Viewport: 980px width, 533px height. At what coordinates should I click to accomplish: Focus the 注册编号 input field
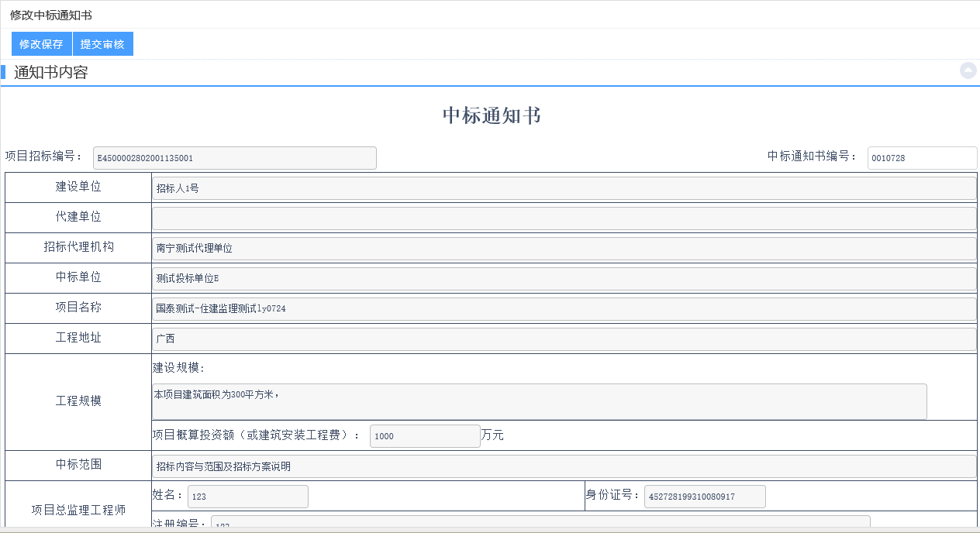point(540,523)
